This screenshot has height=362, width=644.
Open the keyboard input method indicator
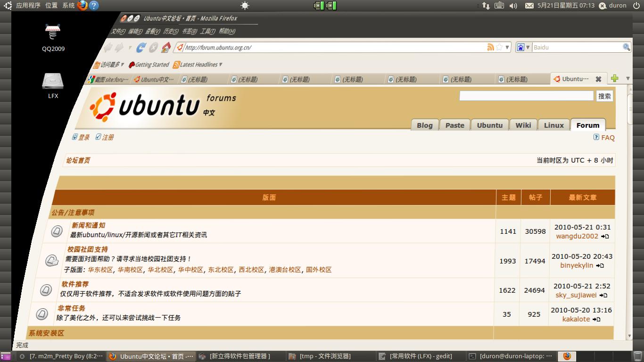[499, 6]
